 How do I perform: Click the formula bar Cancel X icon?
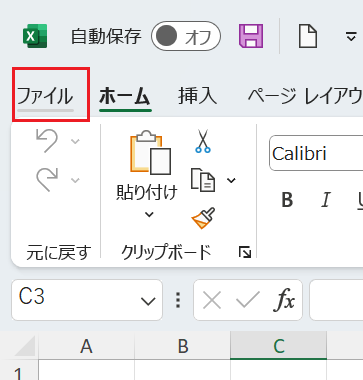[212, 300]
